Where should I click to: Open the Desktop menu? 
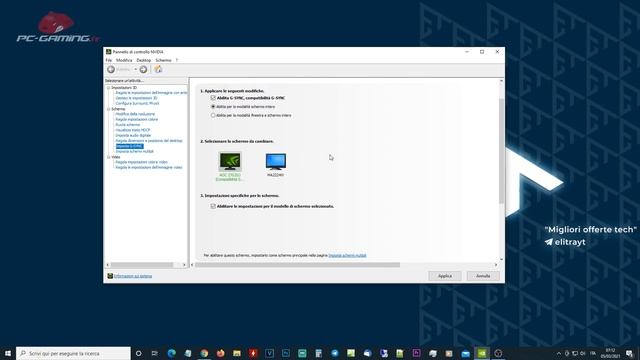coord(144,60)
